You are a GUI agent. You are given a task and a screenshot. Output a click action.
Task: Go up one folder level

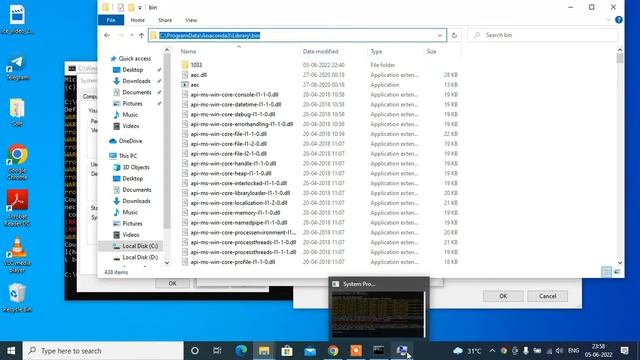tap(141, 35)
